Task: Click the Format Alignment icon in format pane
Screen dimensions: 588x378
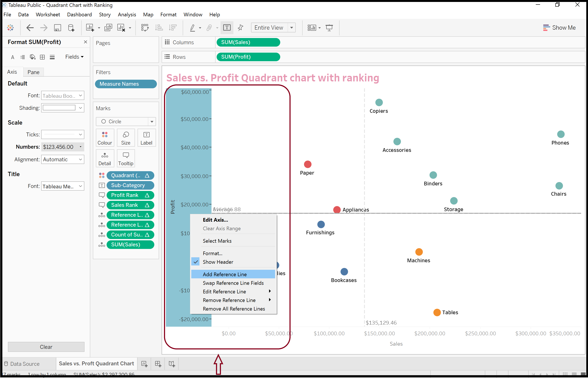Action: 22,57
